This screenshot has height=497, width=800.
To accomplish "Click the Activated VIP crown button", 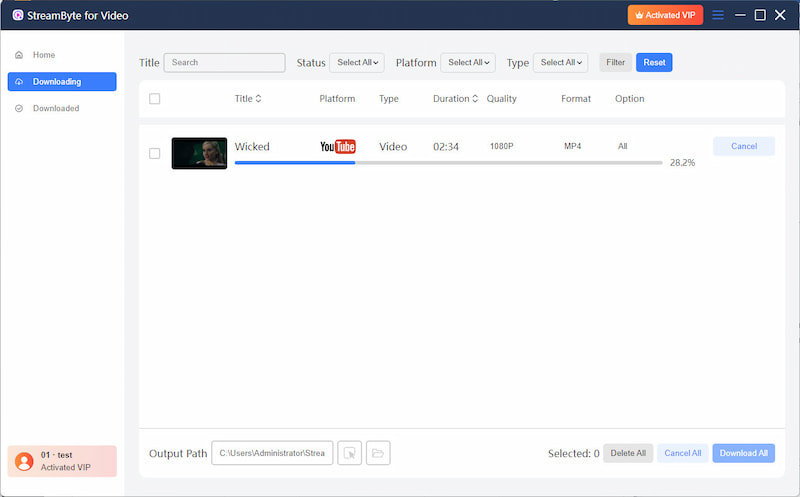I will pyautogui.click(x=665, y=15).
